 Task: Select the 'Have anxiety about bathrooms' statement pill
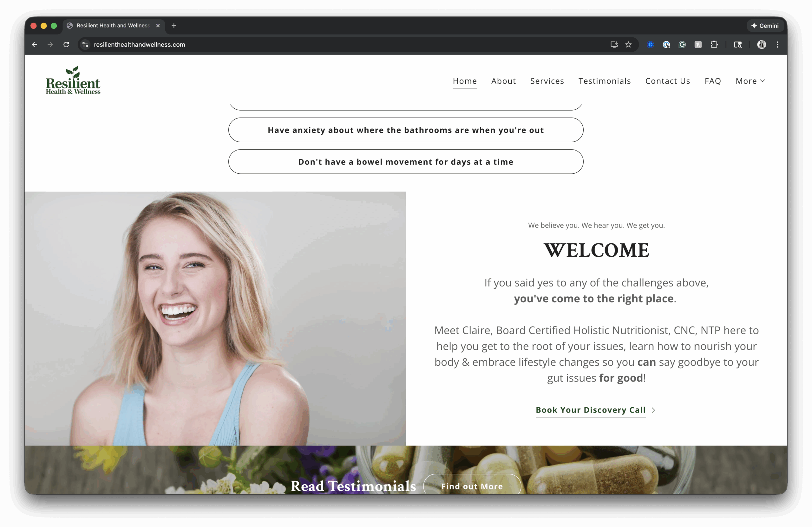(405, 130)
